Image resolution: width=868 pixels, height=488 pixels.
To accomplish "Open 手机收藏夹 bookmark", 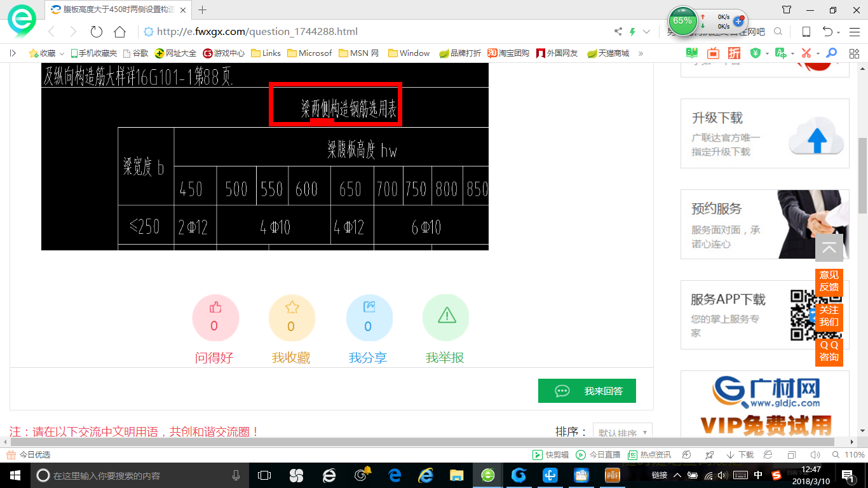I will pos(93,53).
